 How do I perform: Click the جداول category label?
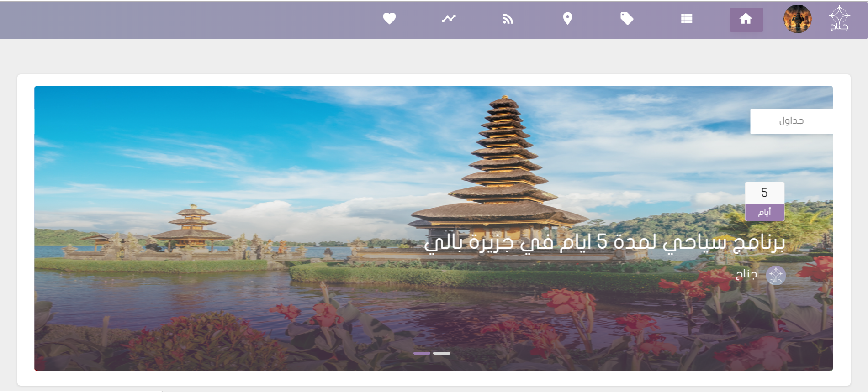(791, 121)
